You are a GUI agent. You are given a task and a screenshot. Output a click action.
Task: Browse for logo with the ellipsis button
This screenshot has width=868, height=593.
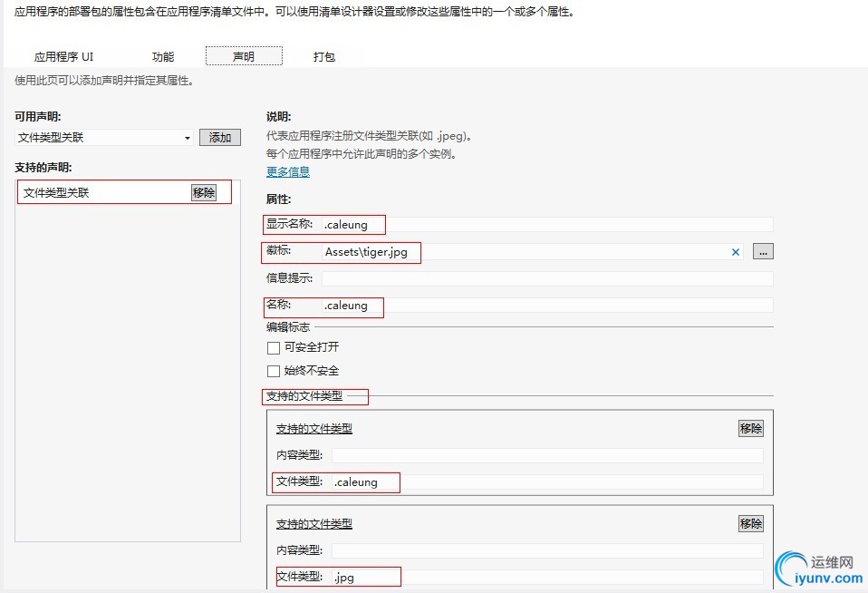pos(763,251)
